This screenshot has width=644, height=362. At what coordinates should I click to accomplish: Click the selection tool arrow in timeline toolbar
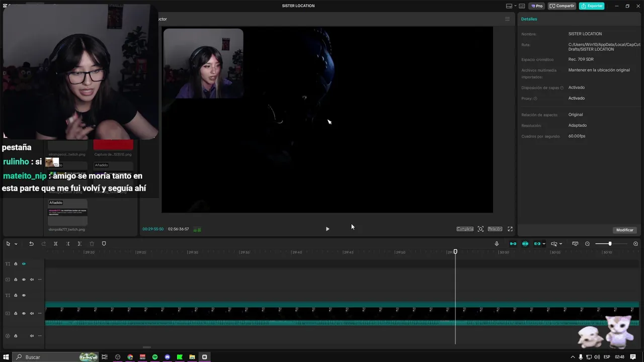pyautogui.click(x=8, y=244)
